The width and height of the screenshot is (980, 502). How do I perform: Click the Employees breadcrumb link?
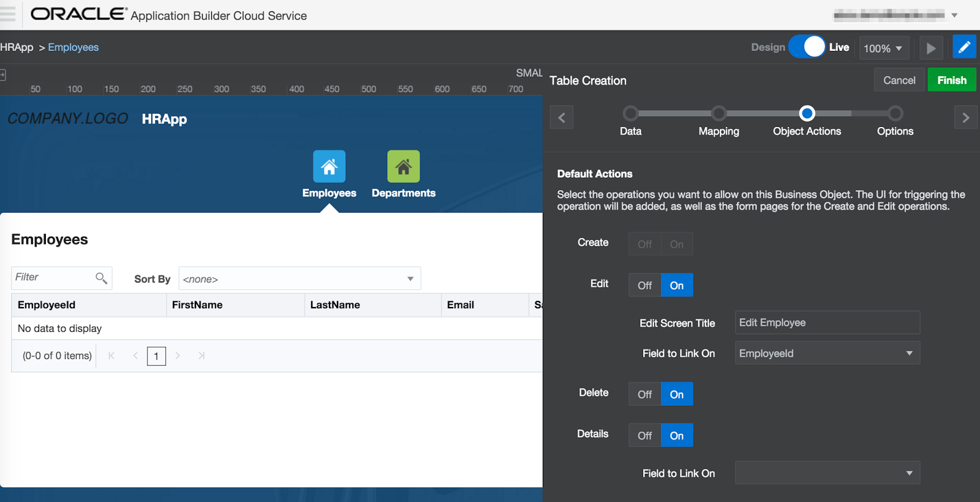click(x=73, y=47)
